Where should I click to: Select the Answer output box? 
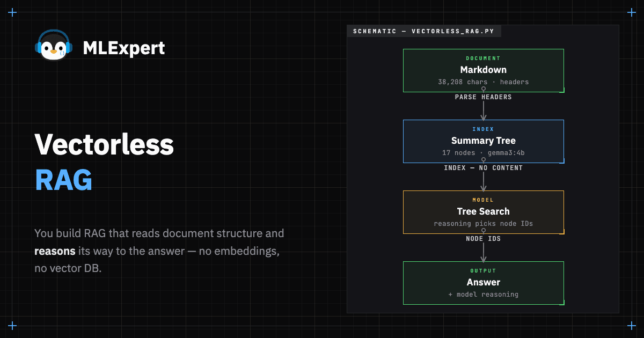(x=484, y=283)
